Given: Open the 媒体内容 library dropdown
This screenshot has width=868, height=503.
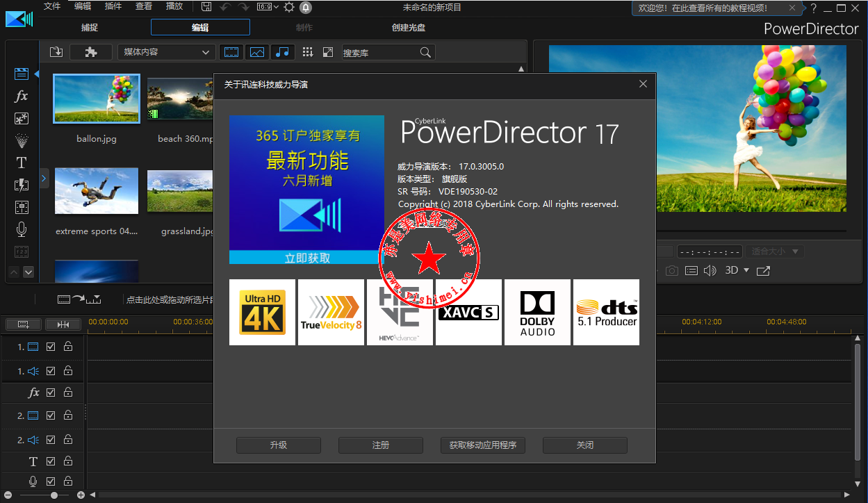Looking at the screenshot, I should click(166, 52).
